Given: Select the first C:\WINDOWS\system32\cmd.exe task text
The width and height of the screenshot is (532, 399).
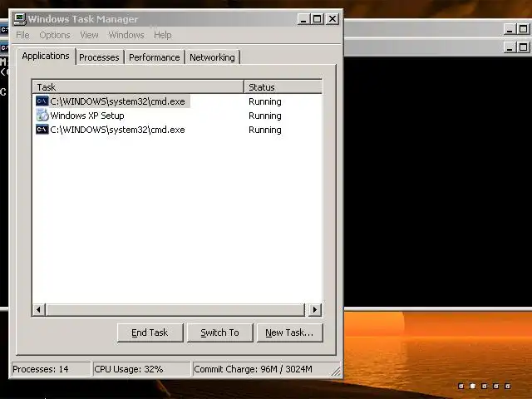Looking at the screenshot, I should pyautogui.click(x=117, y=101).
